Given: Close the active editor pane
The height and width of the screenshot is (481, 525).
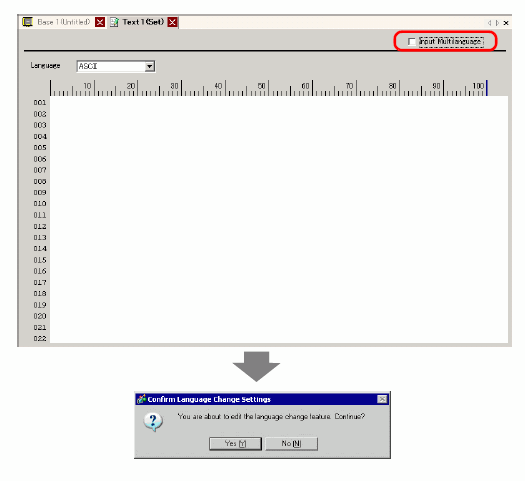Looking at the screenshot, I should pos(506,23).
